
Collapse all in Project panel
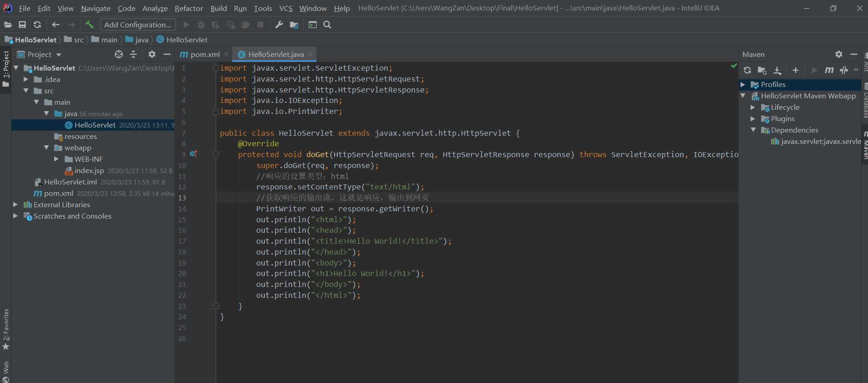[133, 54]
